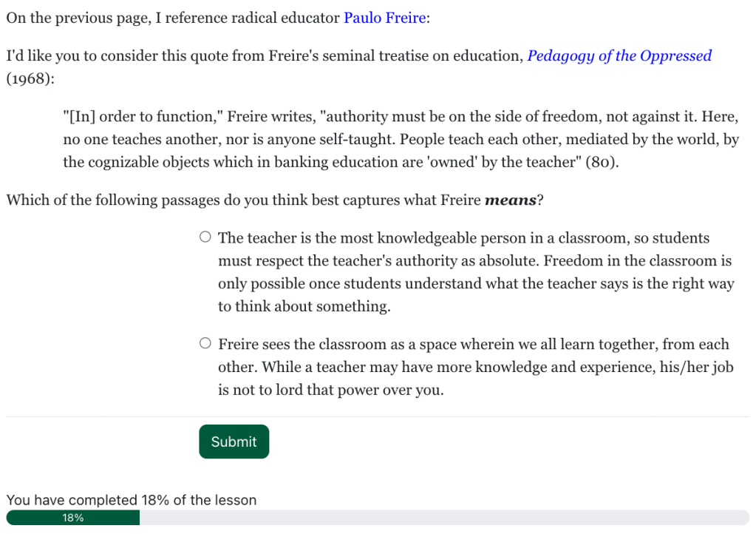Image resolution: width=756 pixels, height=534 pixels.
Task: Open the Pedagogy of the Oppressed link
Action: pyautogui.click(x=619, y=56)
